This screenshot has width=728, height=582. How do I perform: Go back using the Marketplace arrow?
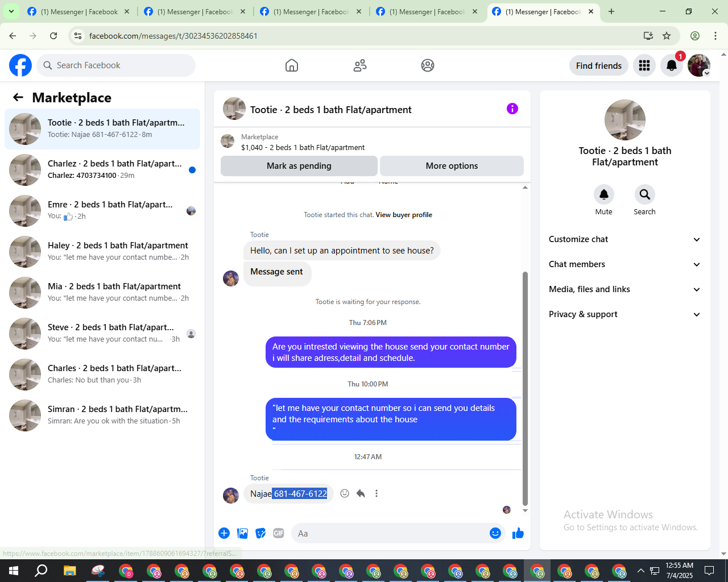(18, 97)
